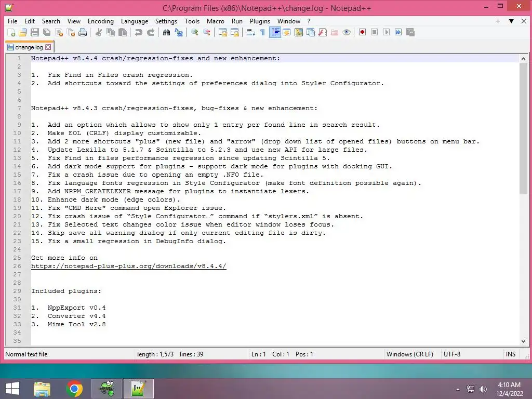The height and width of the screenshot is (399, 532).
Task: Click the vertical scrollbar down arrow
Action: [523, 341]
